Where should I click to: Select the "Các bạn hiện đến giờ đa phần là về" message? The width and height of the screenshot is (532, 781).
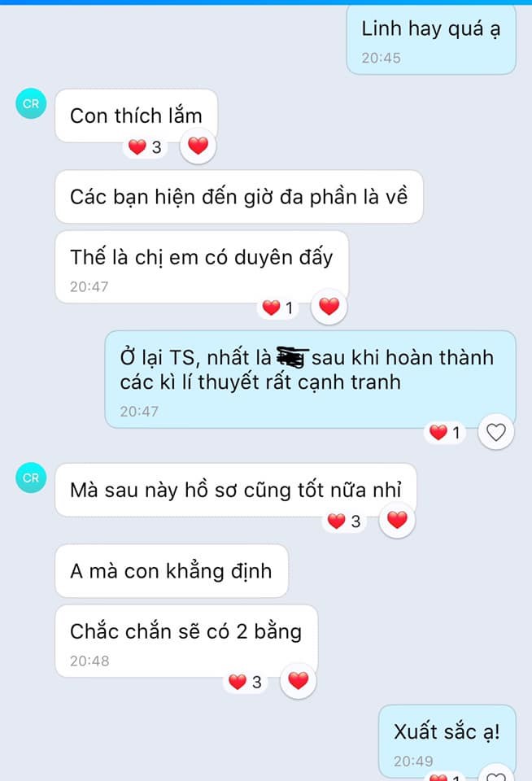point(239,197)
